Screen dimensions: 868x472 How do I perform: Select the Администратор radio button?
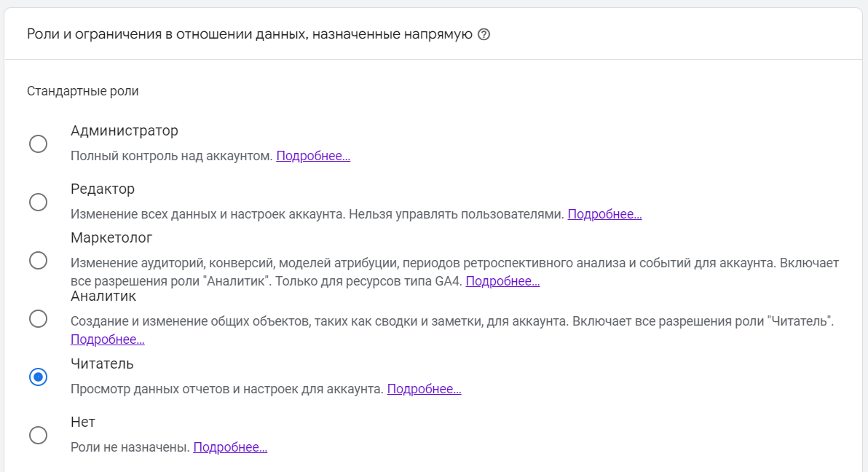pyautogui.click(x=38, y=143)
